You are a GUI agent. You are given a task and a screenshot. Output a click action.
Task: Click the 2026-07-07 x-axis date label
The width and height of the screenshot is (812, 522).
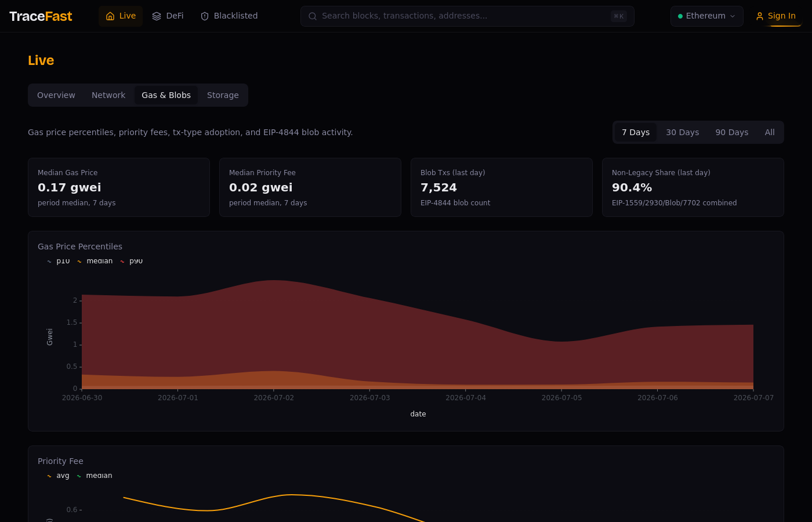[753, 398]
